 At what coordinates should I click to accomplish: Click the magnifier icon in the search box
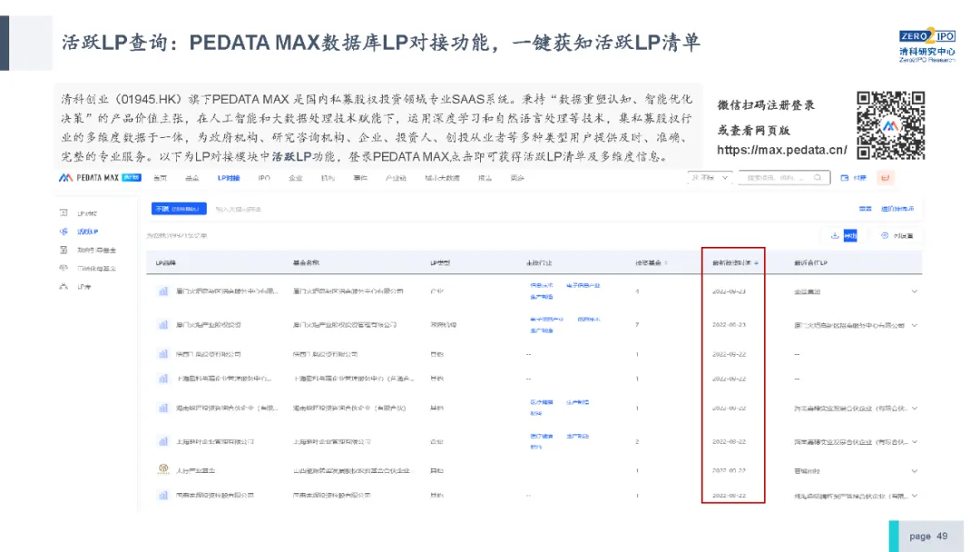click(819, 178)
